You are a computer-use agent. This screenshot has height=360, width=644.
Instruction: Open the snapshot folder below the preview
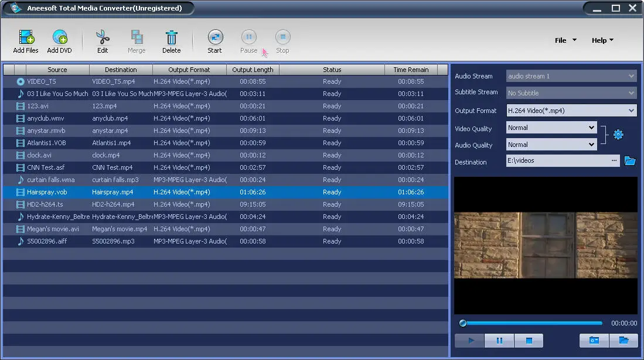point(623,340)
